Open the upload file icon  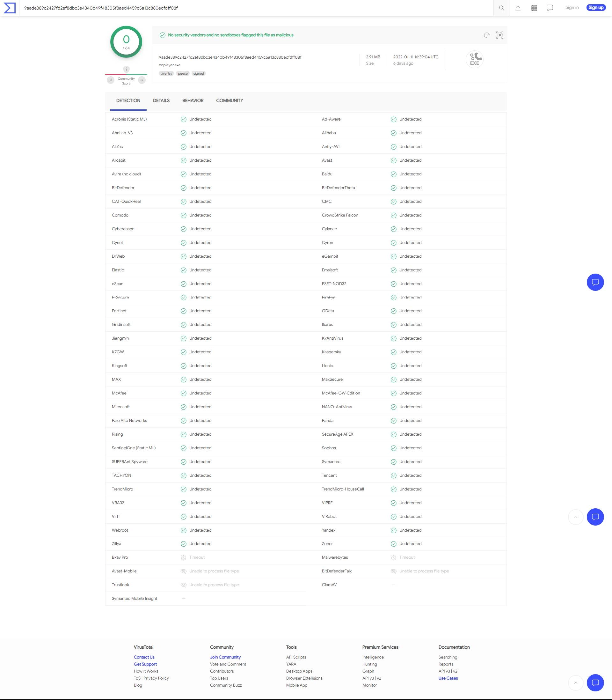pos(518,8)
